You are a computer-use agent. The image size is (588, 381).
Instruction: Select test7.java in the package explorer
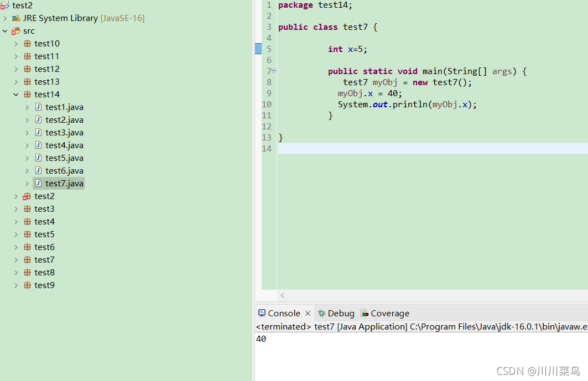point(65,184)
